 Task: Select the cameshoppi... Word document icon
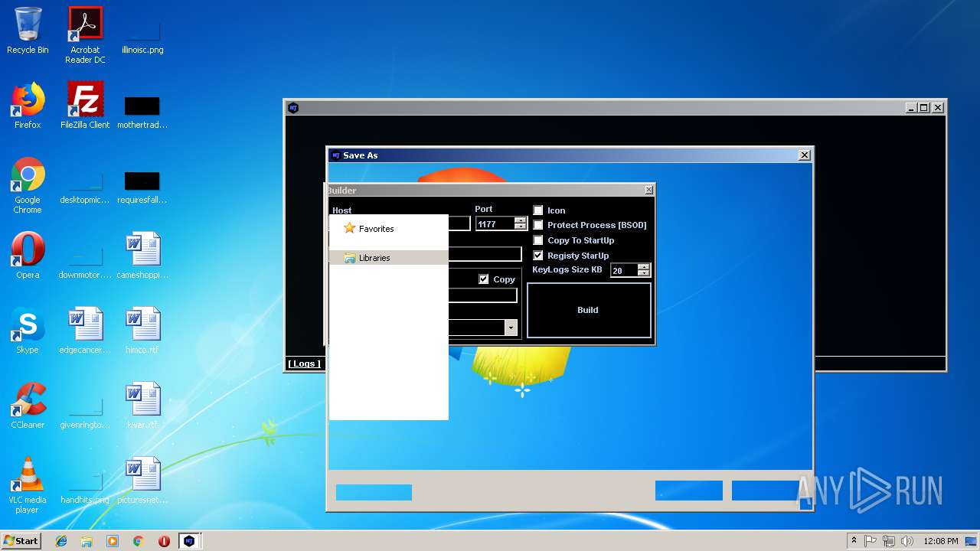point(142,256)
